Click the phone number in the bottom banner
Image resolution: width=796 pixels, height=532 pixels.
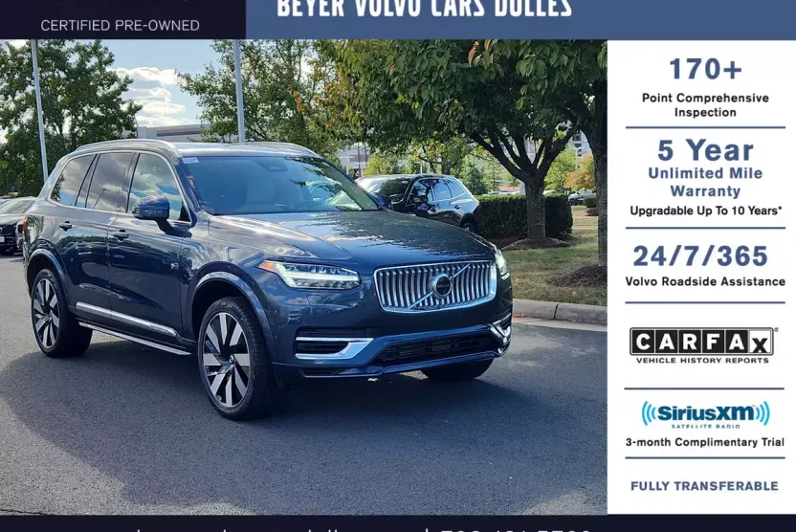click(514, 529)
